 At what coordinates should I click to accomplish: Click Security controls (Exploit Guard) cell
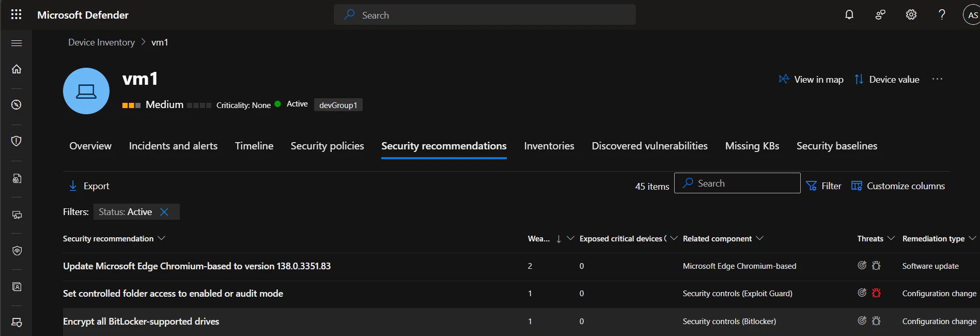click(x=737, y=293)
